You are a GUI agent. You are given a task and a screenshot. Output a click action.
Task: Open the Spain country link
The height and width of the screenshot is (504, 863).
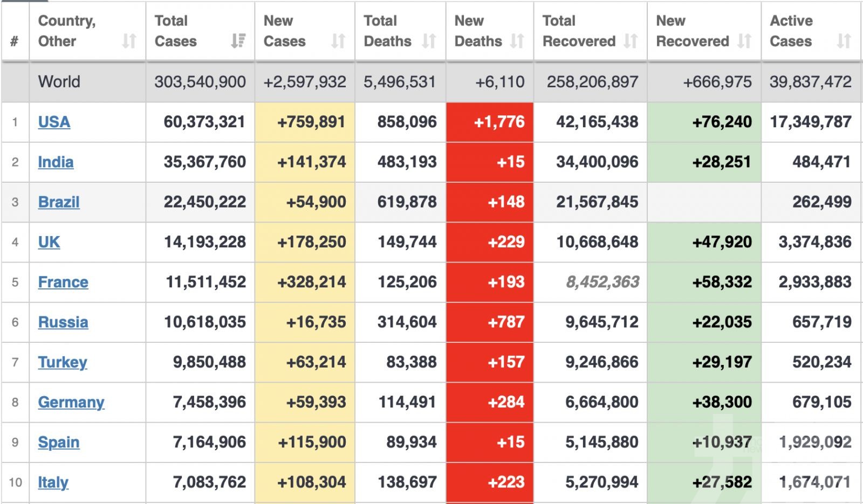point(59,443)
